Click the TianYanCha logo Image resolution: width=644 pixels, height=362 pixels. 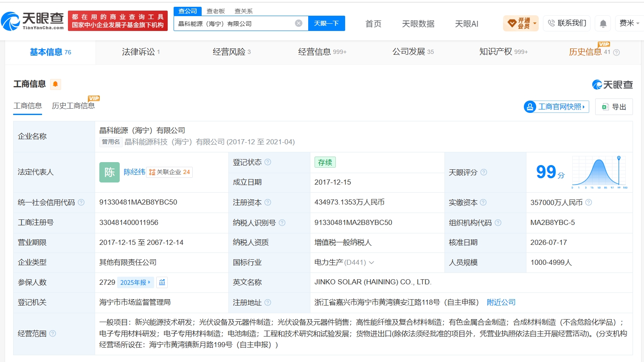click(33, 21)
